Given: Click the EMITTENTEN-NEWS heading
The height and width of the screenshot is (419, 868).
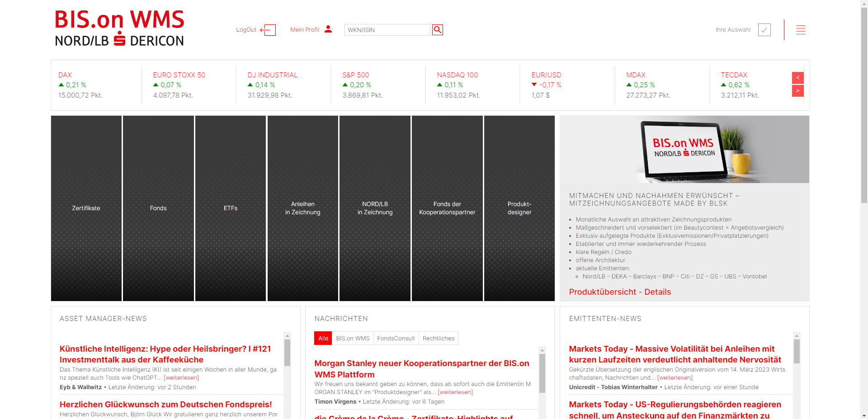Looking at the screenshot, I should tap(605, 319).
